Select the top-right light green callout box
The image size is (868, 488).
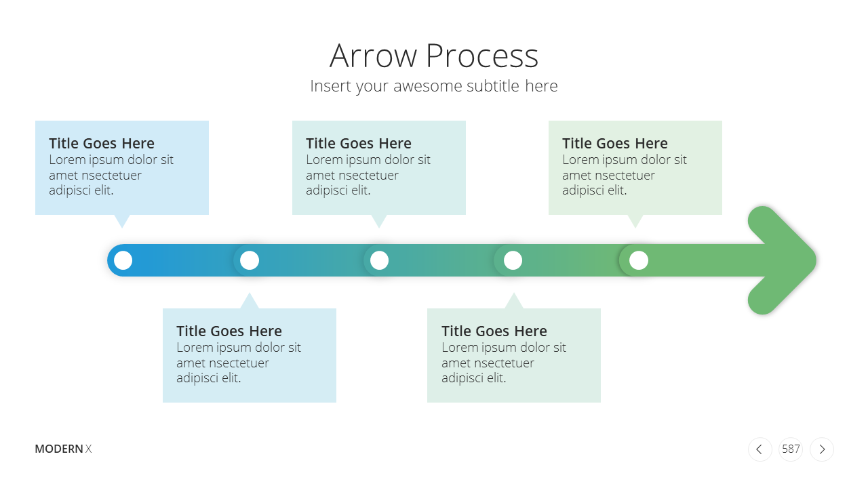click(x=635, y=168)
